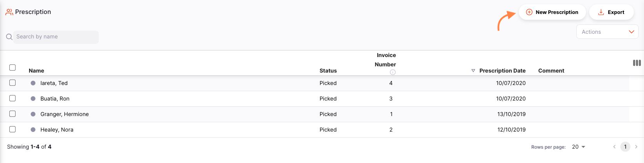Open the column chooser icon
The image size is (644, 163).
pos(637,63)
